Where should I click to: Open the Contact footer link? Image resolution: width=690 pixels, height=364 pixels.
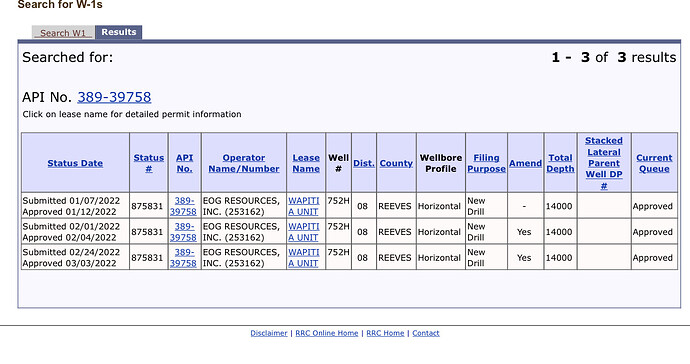(x=426, y=333)
